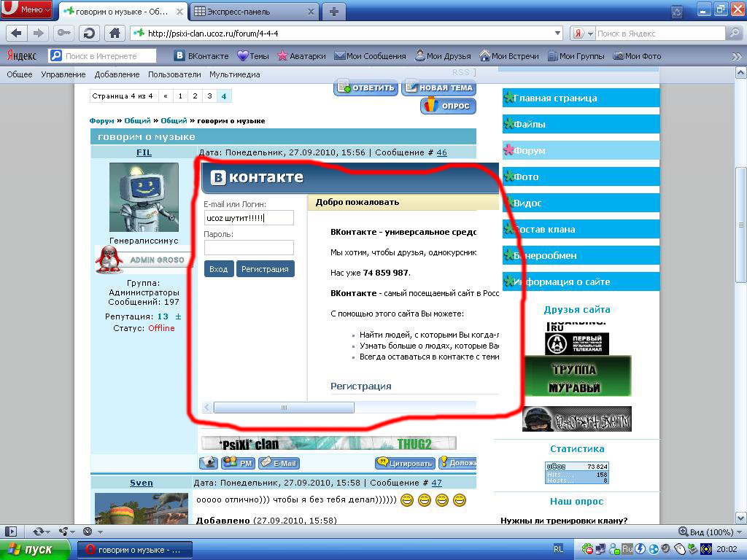Focus the Поиск в Интернете field
This screenshot has height=560, width=747.
[x=102, y=55]
